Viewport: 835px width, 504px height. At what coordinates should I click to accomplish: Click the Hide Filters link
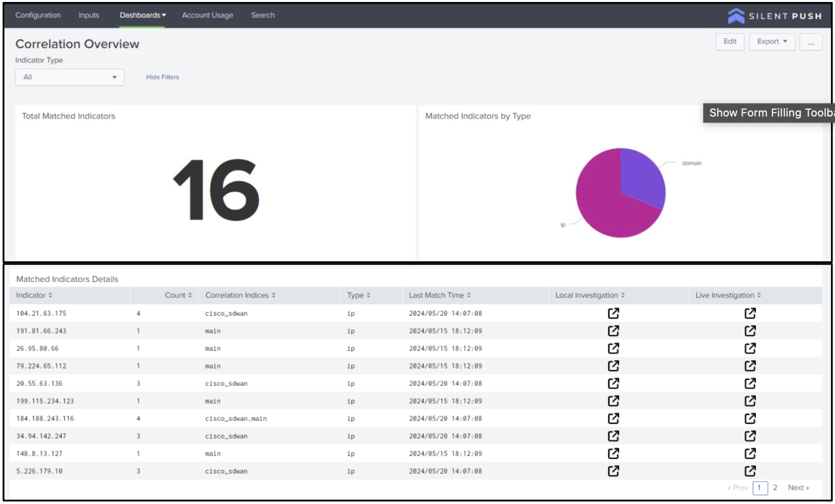[162, 77]
